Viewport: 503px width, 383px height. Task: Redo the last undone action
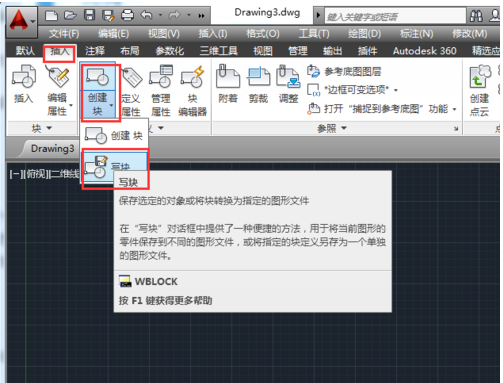click(x=175, y=15)
